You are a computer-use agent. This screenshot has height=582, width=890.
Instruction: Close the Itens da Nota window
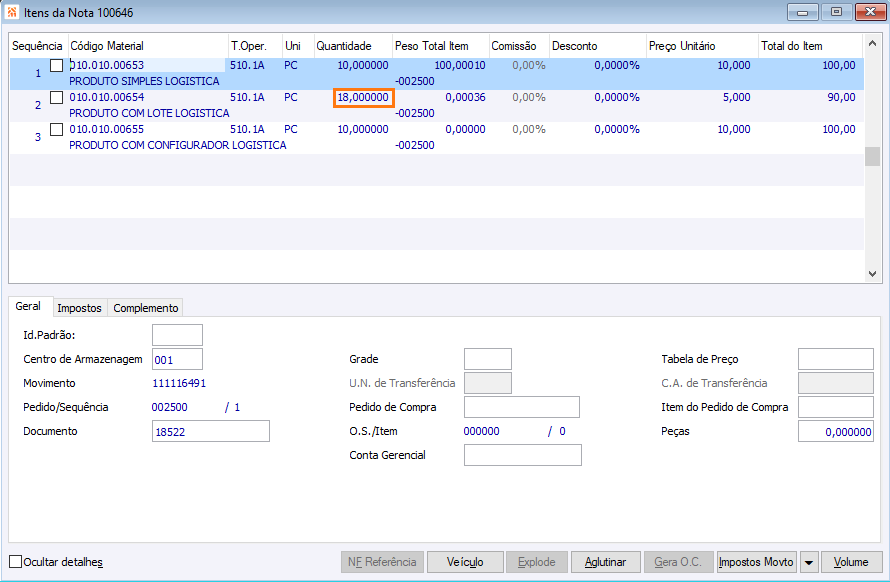(x=870, y=12)
